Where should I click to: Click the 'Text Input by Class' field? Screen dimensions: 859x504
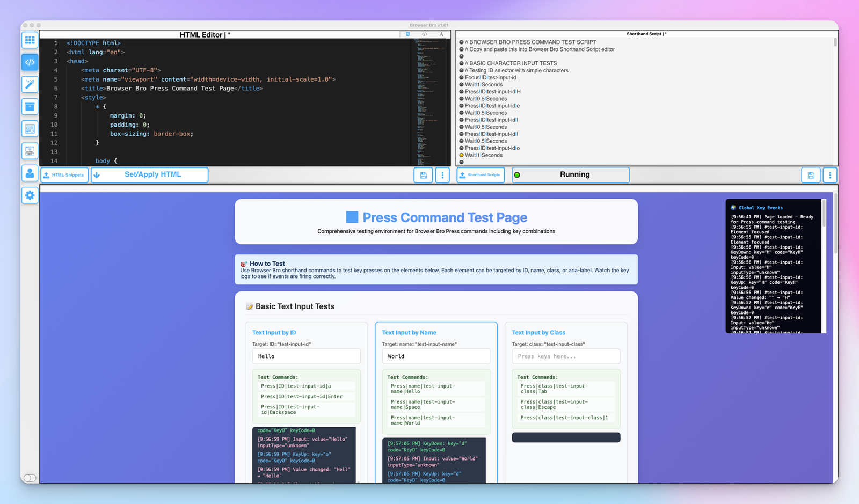click(566, 356)
